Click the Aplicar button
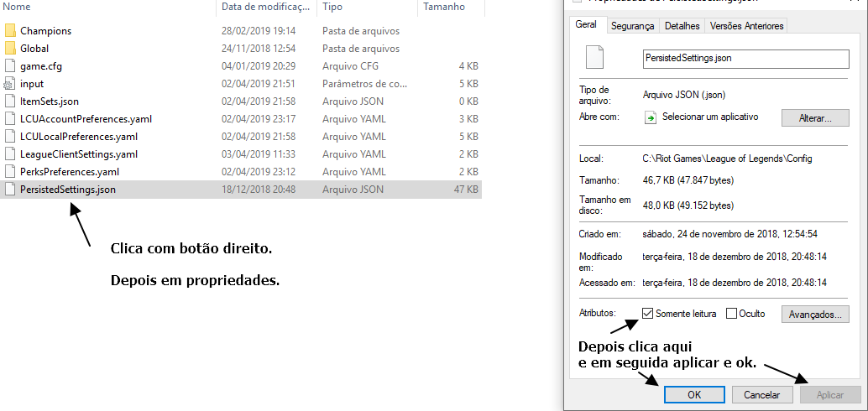868x411 pixels. 829,395
